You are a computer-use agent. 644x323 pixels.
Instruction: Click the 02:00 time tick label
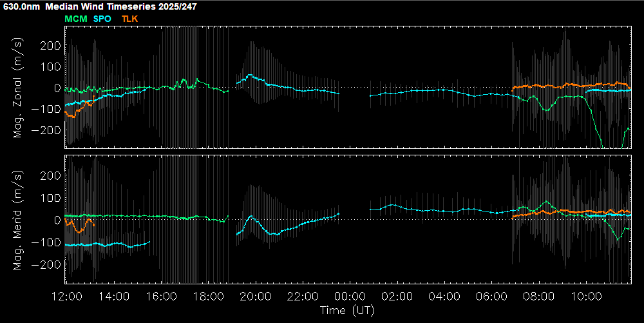[x=397, y=297]
